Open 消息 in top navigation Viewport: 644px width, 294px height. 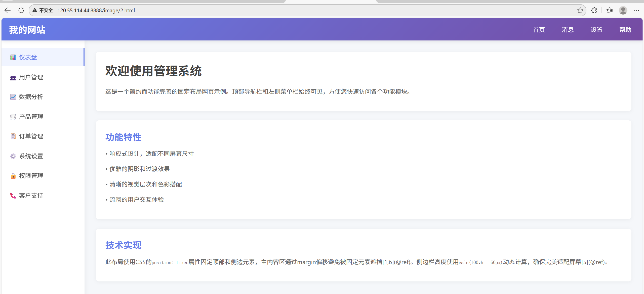[x=568, y=30]
